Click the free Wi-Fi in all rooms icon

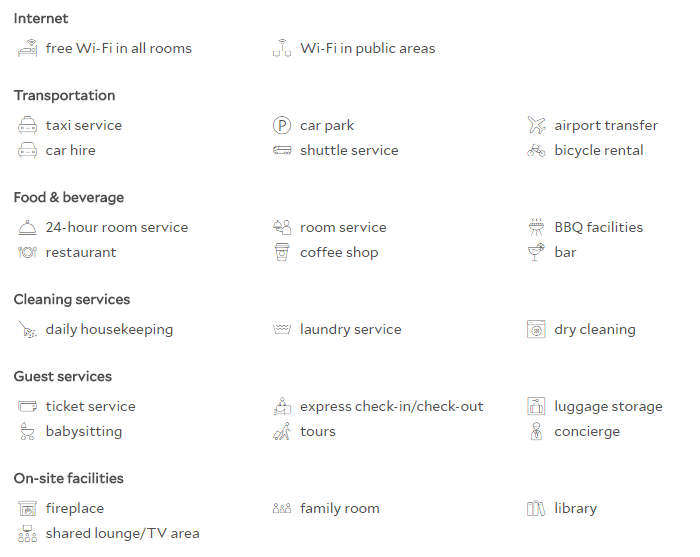pyautogui.click(x=27, y=48)
